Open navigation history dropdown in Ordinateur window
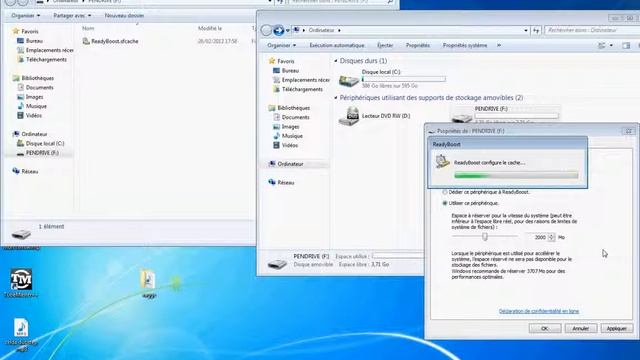Screen dimensions: 640x360 pyautogui.click(x=288, y=30)
